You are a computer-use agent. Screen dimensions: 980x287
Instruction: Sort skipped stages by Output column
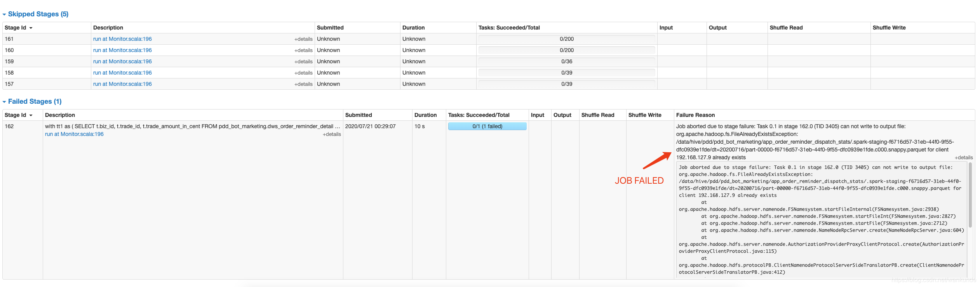tap(717, 28)
